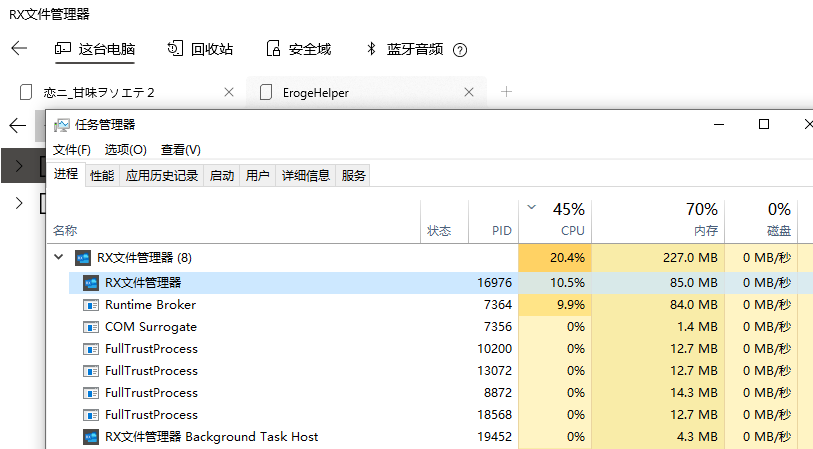Screen dimensions: 813x449
Task: Click the 这台电脑 computer icon
Action: pyautogui.click(x=63, y=49)
